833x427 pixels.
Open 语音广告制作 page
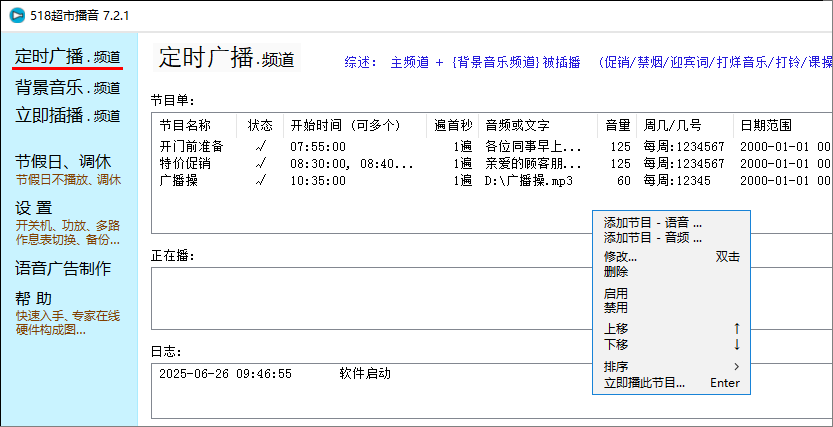click(x=63, y=268)
